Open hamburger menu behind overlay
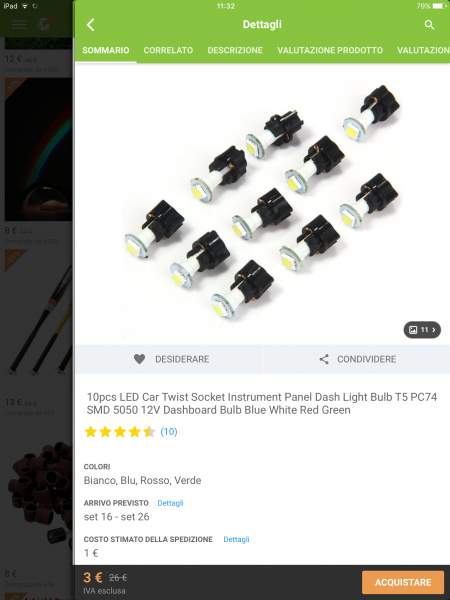 click(x=19, y=25)
